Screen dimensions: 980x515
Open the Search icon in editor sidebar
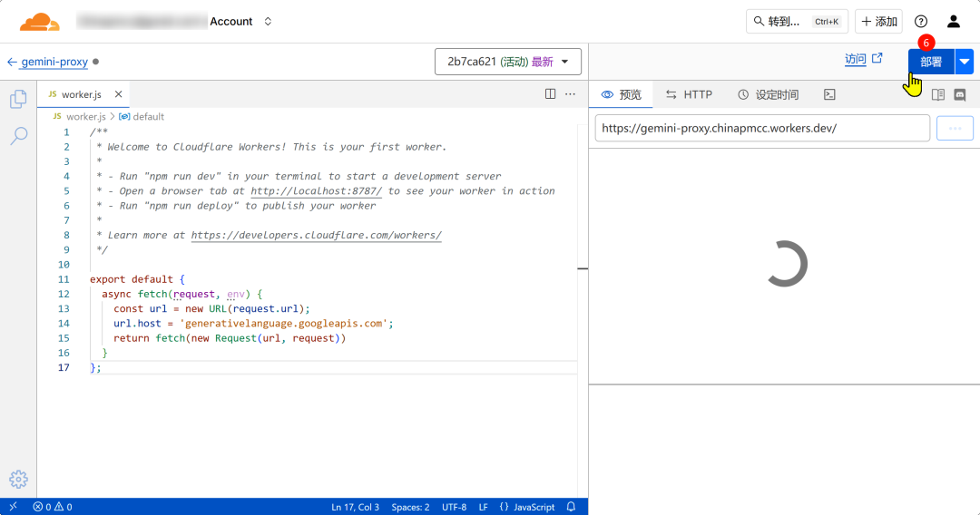coord(18,136)
